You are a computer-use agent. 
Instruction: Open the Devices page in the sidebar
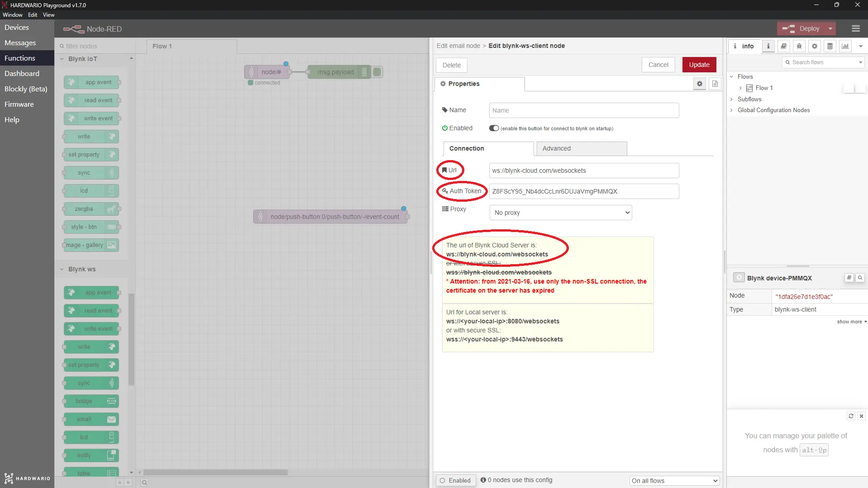(x=27, y=28)
